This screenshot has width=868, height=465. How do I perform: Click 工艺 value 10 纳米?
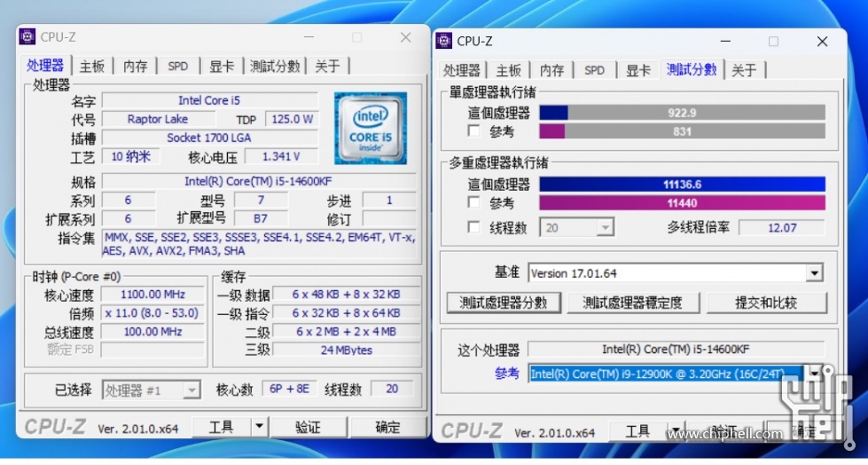130,157
